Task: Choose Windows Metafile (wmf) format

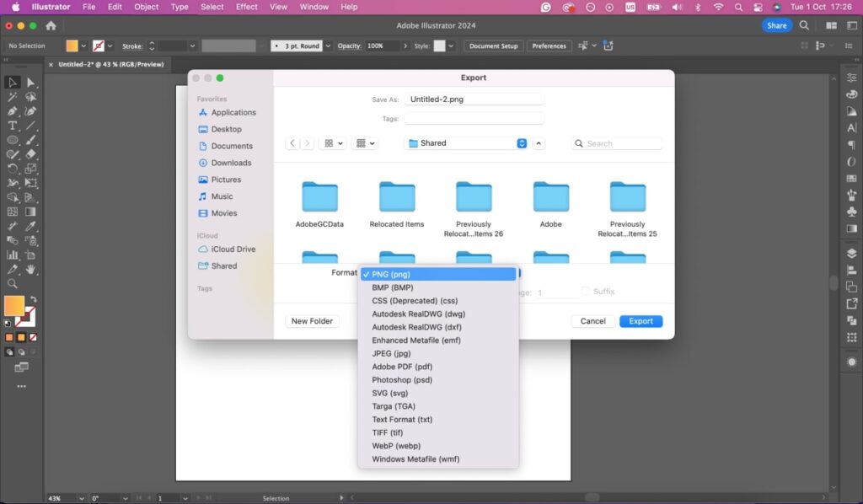Action: coord(438,458)
